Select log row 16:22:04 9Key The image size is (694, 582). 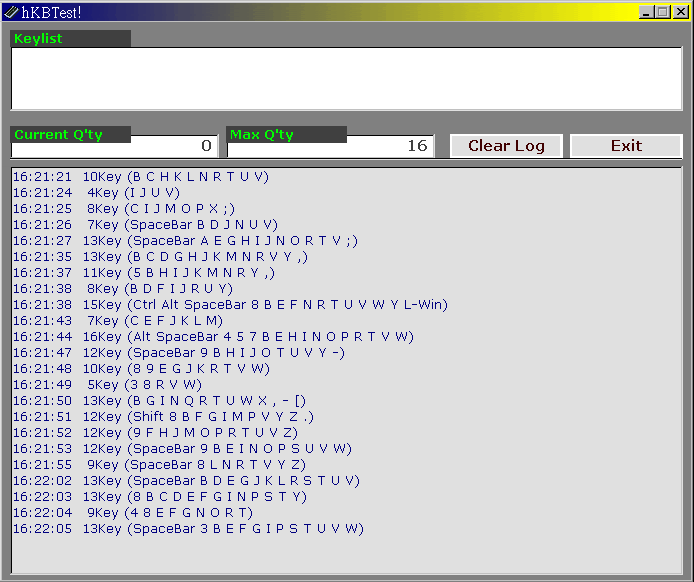click(133, 513)
